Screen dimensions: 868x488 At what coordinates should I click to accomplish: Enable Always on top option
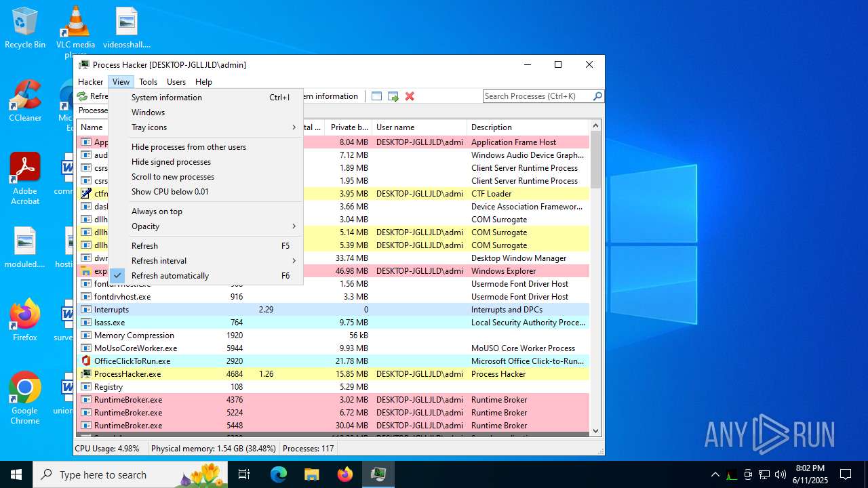[205, 211]
